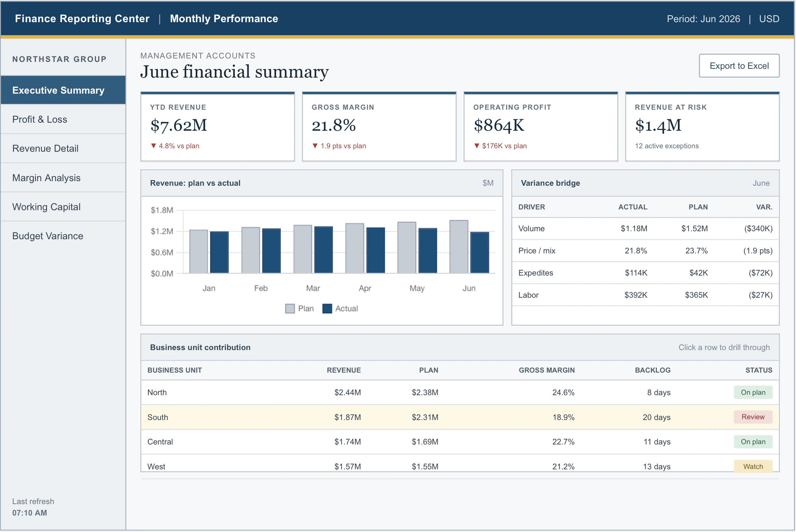Image resolution: width=796 pixels, height=532 pixels.
Task: Click the DRIVER column header
Action: click(x=532, y=207)
